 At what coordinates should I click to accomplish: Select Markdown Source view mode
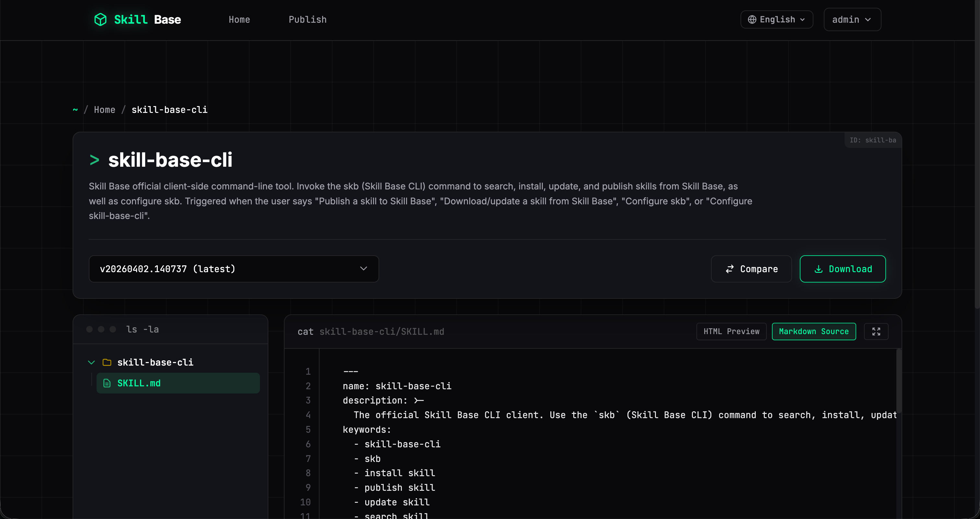point(813,331)
